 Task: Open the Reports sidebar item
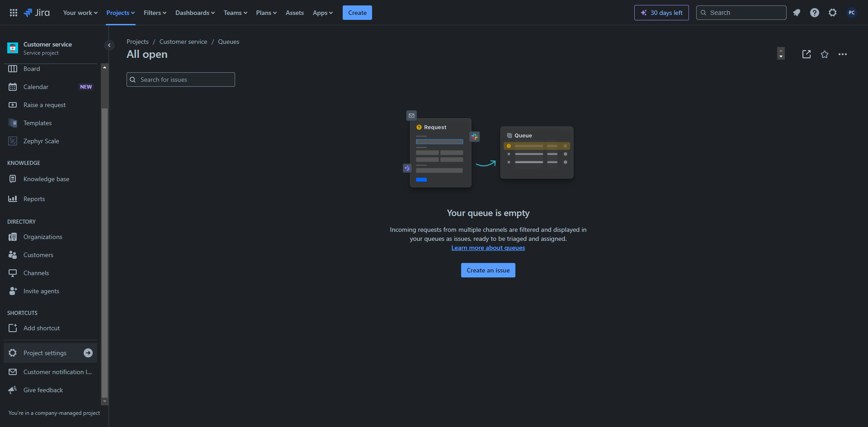point(50,199)
